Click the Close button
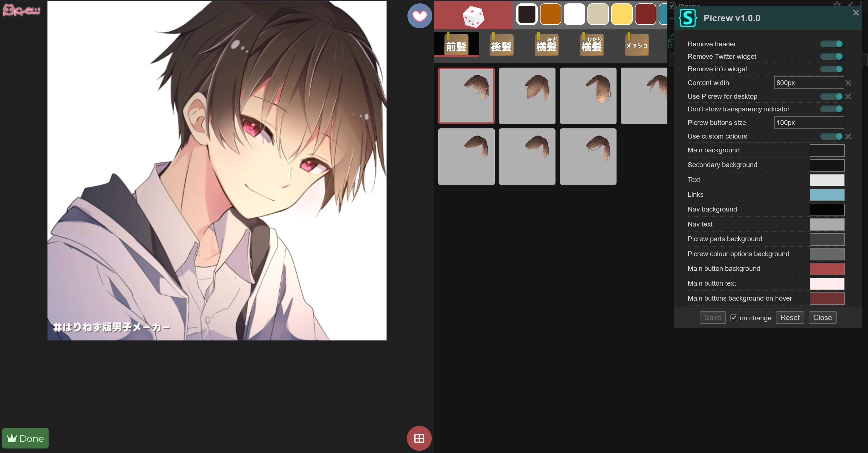The height and width of the screenshot is (453, 868). (823, 317)
